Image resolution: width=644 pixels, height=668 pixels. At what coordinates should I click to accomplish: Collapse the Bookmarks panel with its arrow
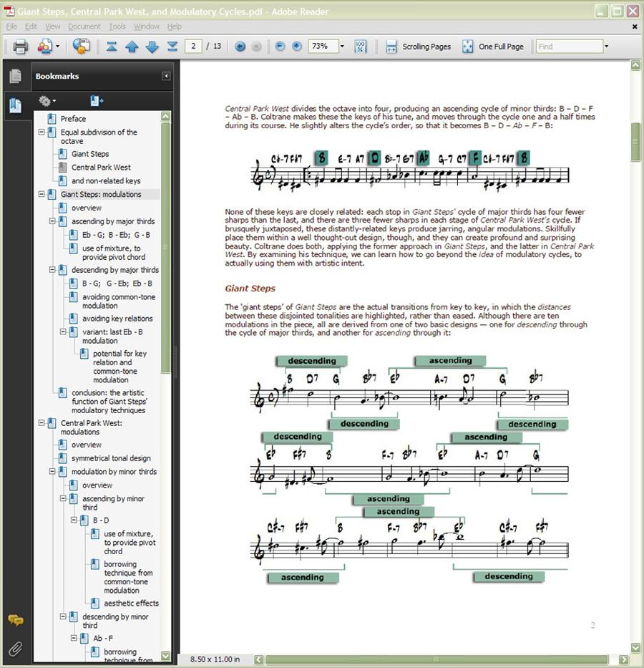(165, 75)
